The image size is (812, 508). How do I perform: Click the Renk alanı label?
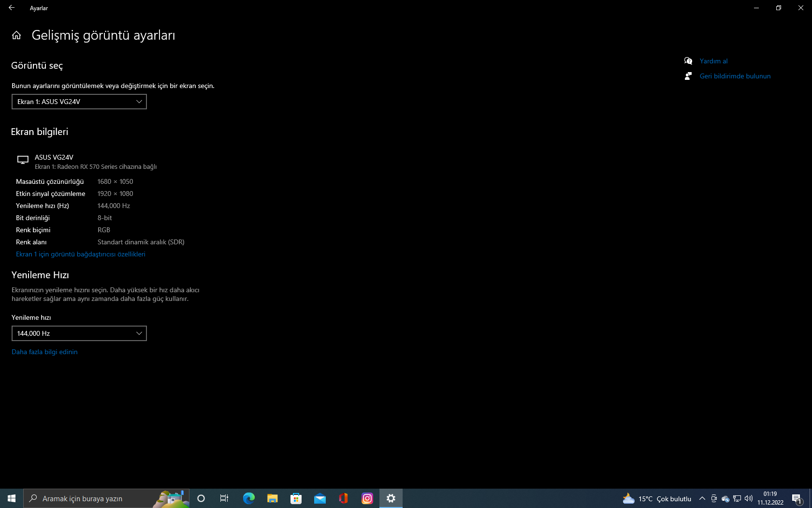pos(31,242)
